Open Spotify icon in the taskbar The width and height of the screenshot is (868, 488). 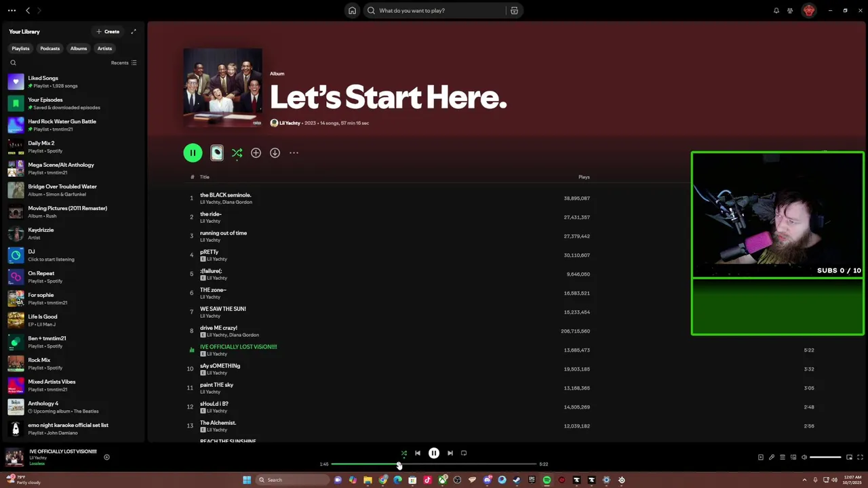pos(547,480)
